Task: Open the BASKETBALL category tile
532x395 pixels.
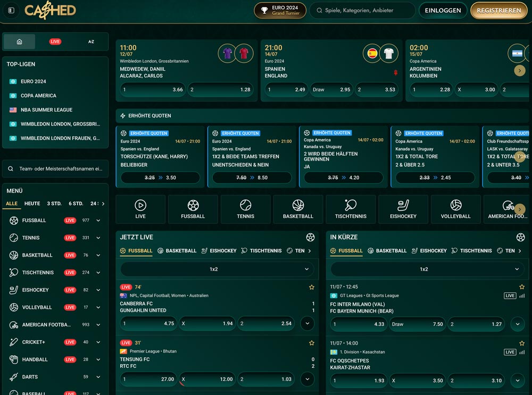Action: coord(298,209)
